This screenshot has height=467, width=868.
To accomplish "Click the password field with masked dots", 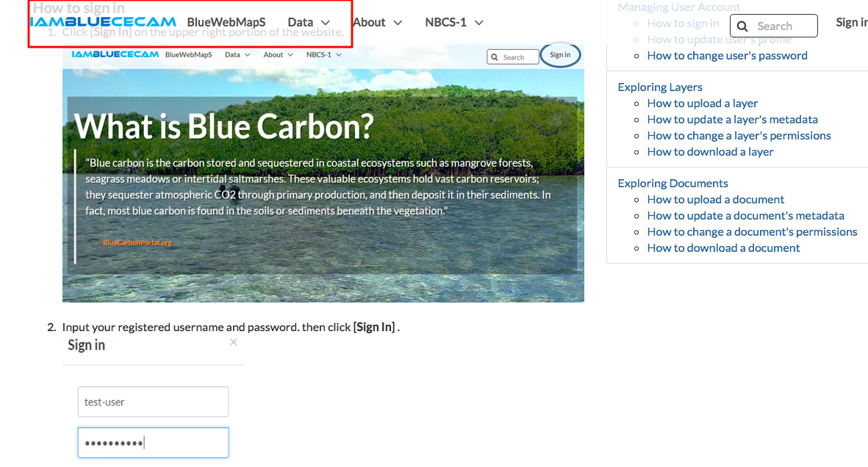I will click(x=154, y=443).
